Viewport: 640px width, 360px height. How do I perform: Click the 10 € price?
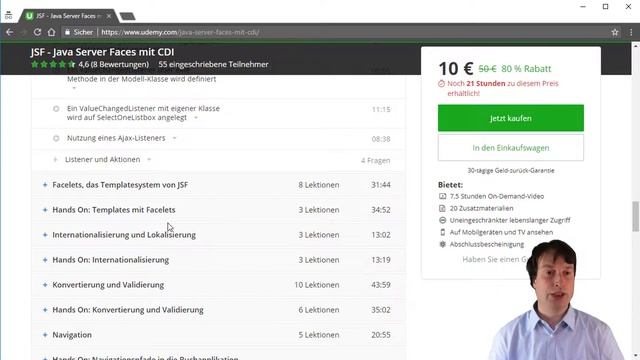pyautogui.click(x=456, y=68)
